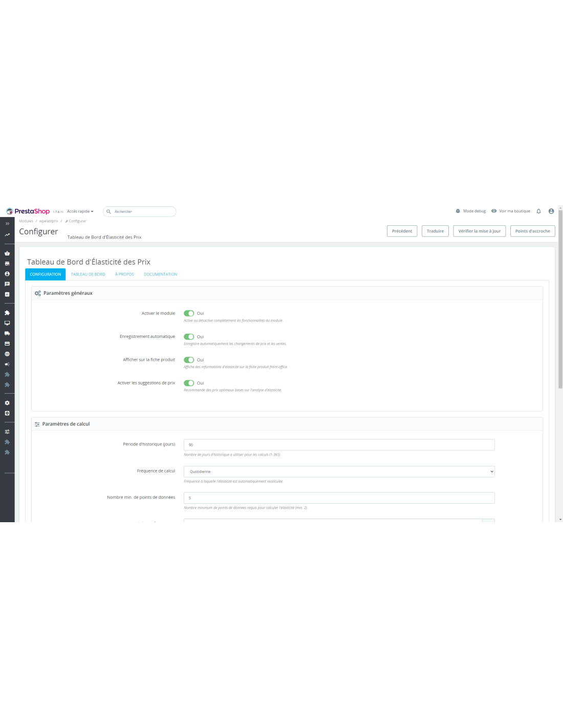Click heading 'Tableau de Bord d'Élasticité des Prix'
Viewport: 563px width, 728px height.
pyautogui.click(x=89, y=262)
